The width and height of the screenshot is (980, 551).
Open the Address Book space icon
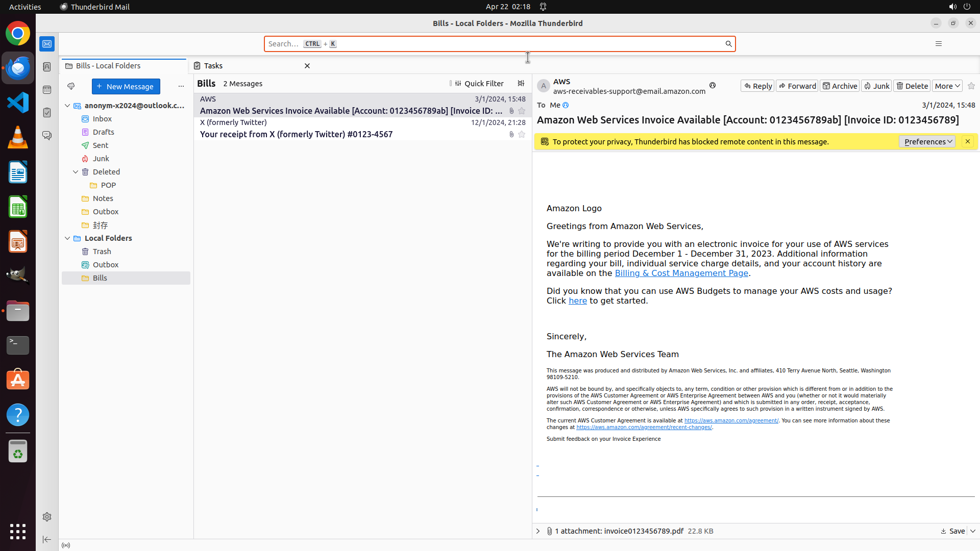pyautogui.click(x=47, y=67)
